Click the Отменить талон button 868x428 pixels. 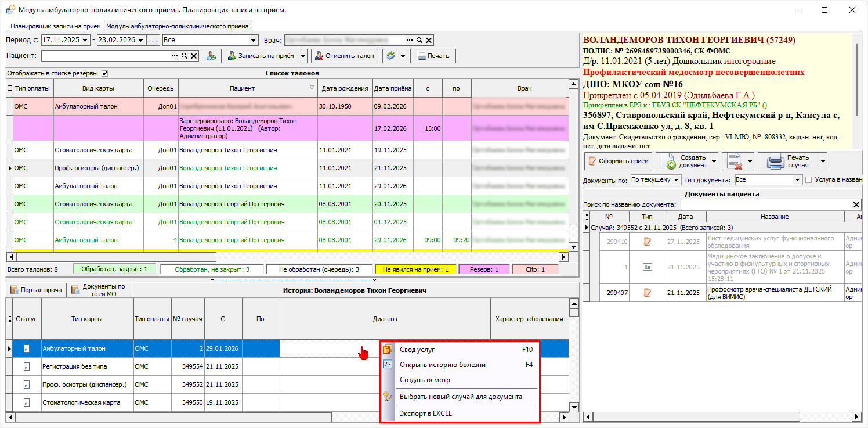[x=345, y=56]
